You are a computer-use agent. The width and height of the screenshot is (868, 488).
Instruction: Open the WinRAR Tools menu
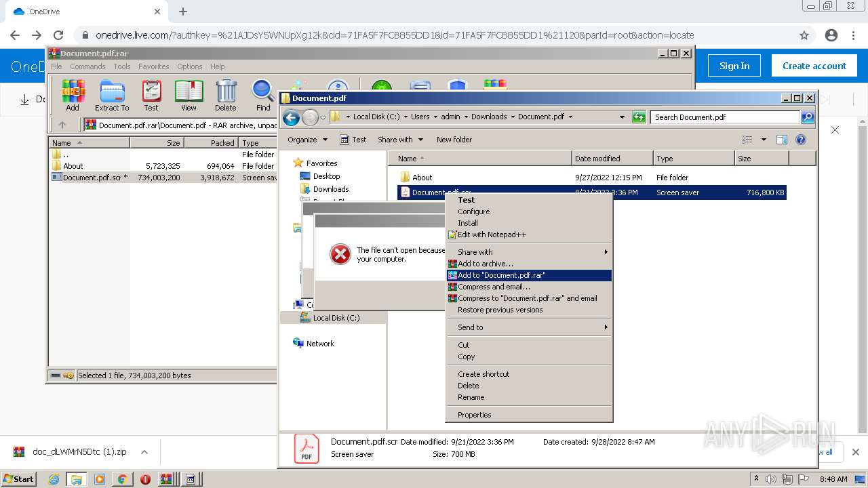pyautogui.click(x=122, y=66)
